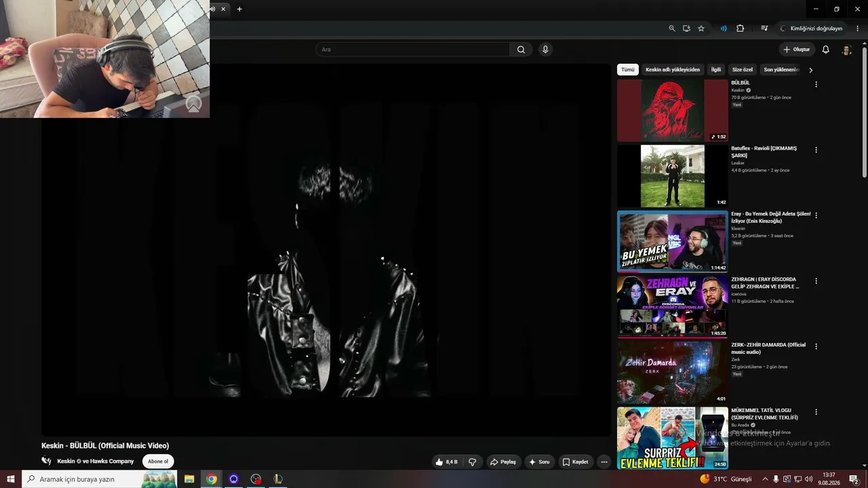The height and width of the screenshot is (488, 868).
Task: Open YouTube notifications bell
Action: tap(825, 49)
